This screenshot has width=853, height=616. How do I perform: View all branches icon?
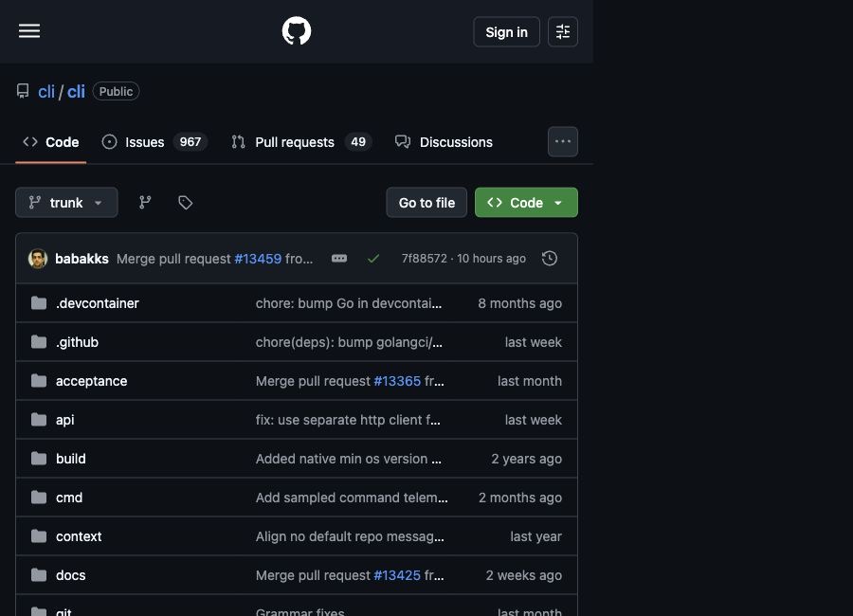coord(145,203)
